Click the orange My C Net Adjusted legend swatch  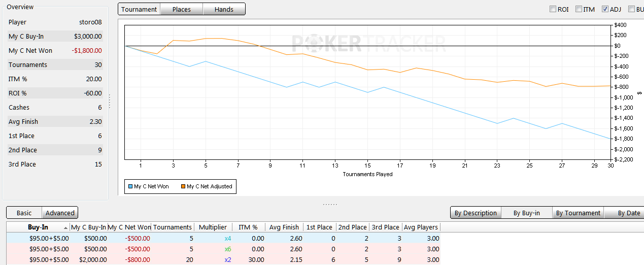click(x=183, y=187)
